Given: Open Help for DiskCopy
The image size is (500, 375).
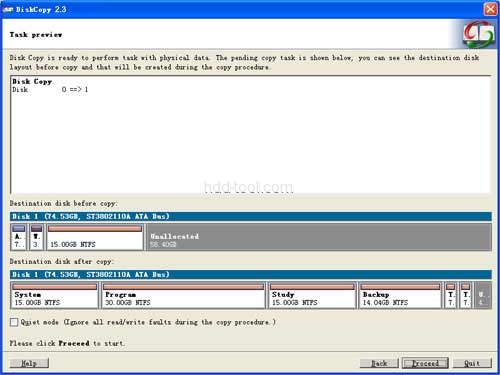Looking at the screenshot, I should pos(29,363).
